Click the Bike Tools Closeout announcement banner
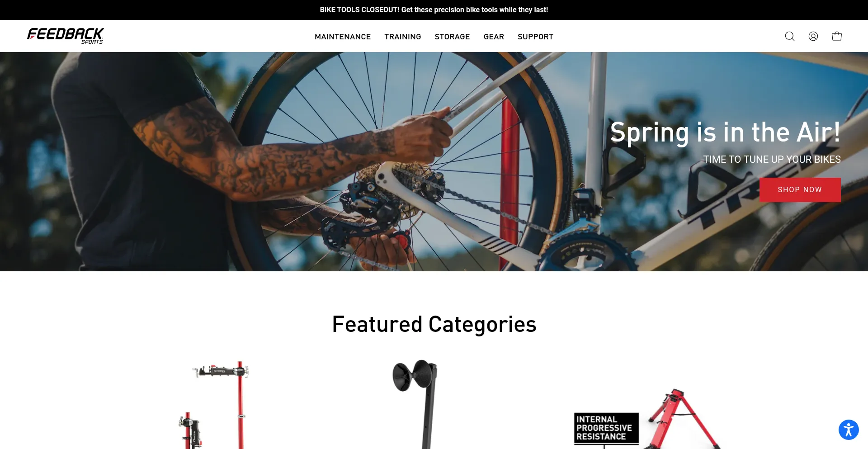868x449 pixels. [434, 10]
